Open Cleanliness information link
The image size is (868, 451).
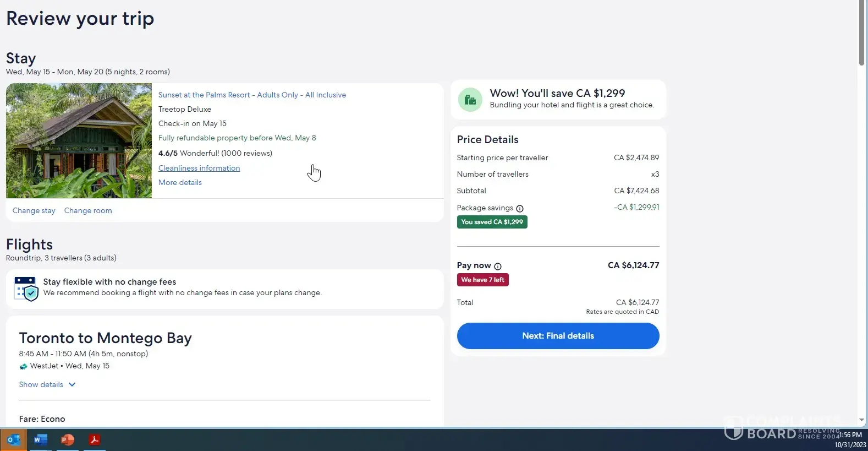coord(199,168)
